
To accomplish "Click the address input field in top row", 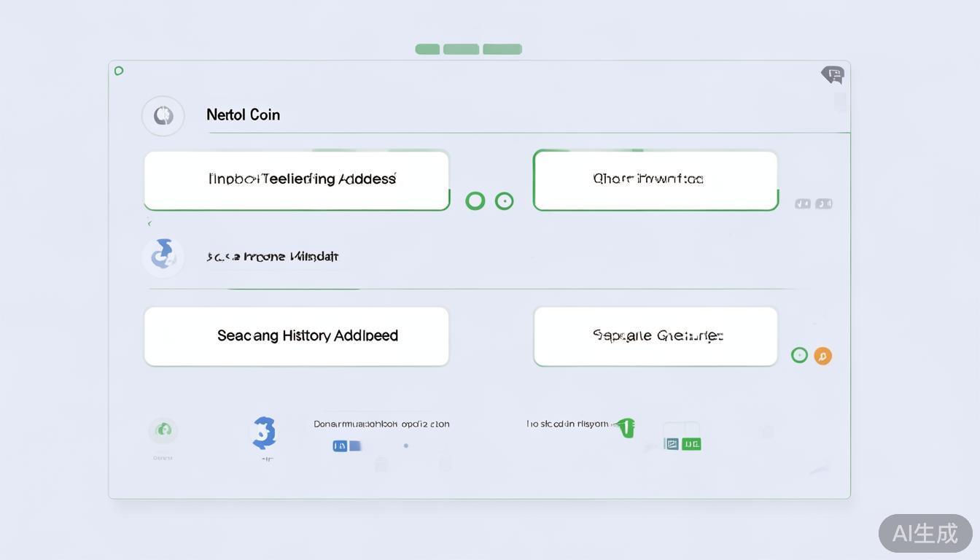I will click(x=296, y=179).
